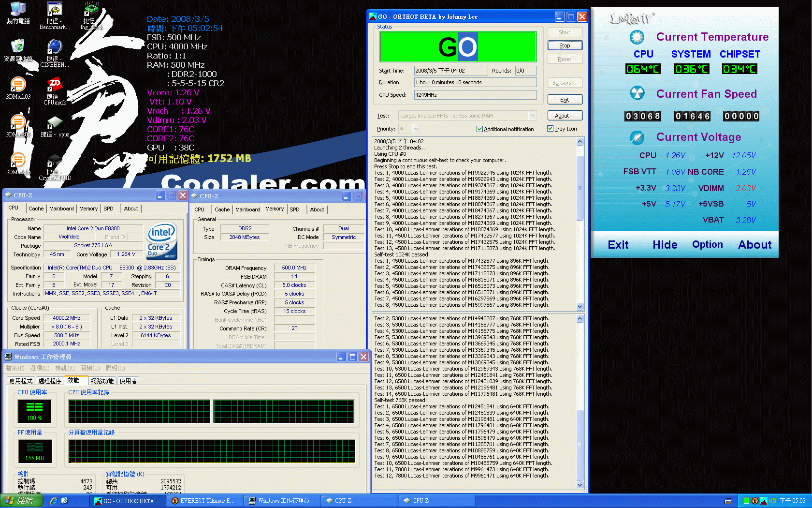Click the CPU Speed field in ORTHOS
Image resolution: width=812 pixels, height=508 pixels.
(475, 95)
